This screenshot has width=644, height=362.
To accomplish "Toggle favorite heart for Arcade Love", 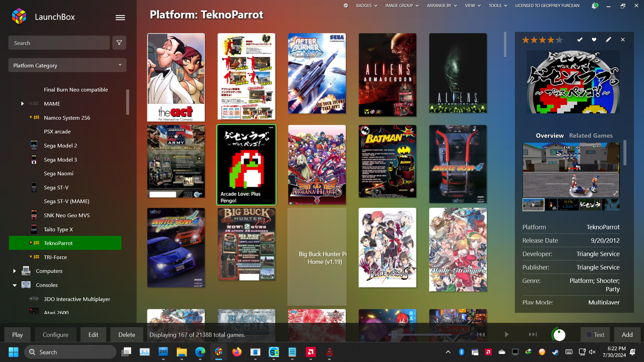I will point(594,40).
